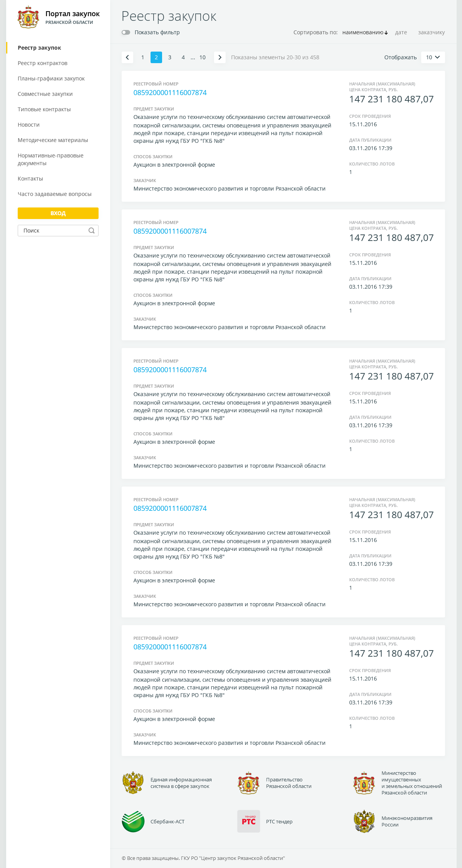Open Реестр контрактов in the sidebar
This screenshot has height=868, width=462.
click(x=42, y=63)
